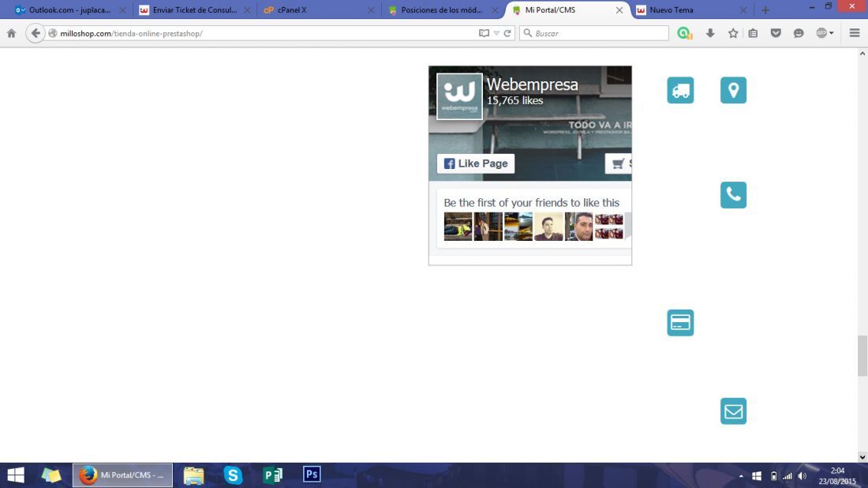The width and height of the screenshot is (868, 488).
Task: Open Skype from the taskbar
Action: coord(233,475)
